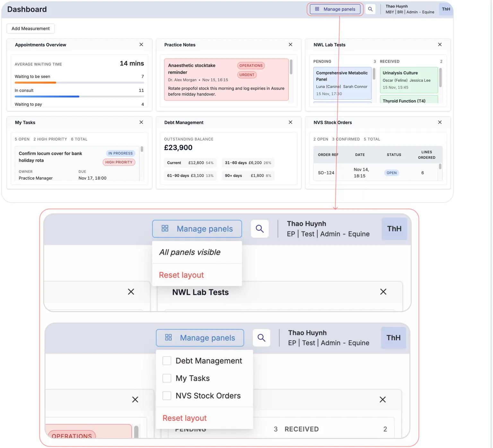The image size is (493, 448).
Task: Click the 90+ days £1,800 bucket
Action: (x=248, y=176)
